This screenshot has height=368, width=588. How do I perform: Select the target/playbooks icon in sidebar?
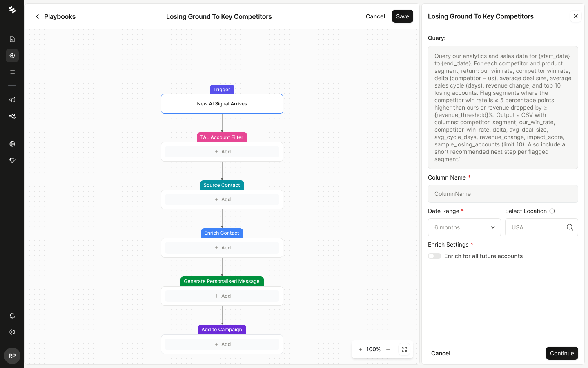pyautogui.click(x=12, y=55)
